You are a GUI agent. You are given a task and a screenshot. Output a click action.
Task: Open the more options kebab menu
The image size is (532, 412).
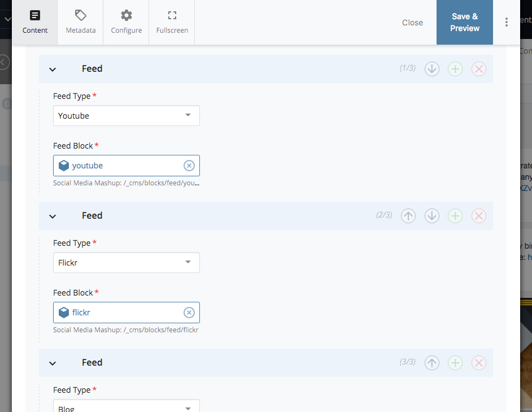(506, 23)
